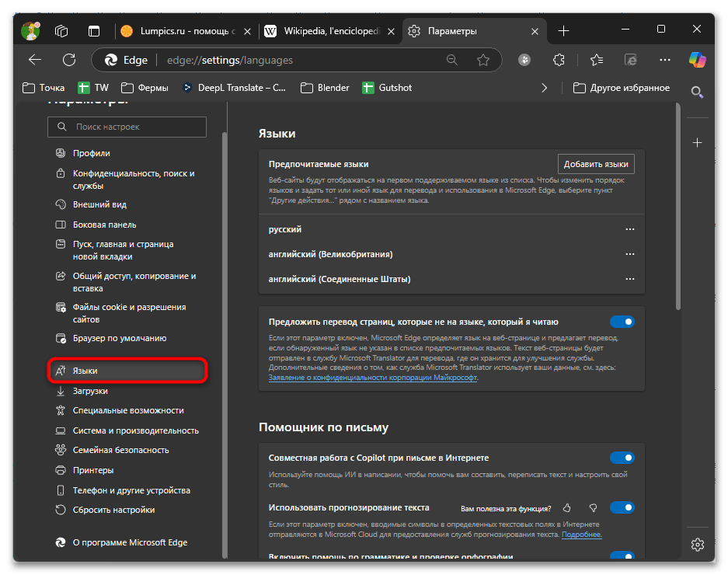The height and width of the screenshot is (575, 728).
Task: Click the zoom magnifier in address bar
Action: point(451,60)
